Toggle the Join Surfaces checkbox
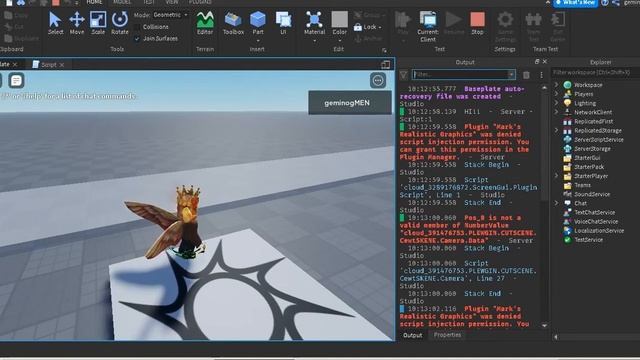This screenshot has width=640, height=360. (x=137, y=39)
